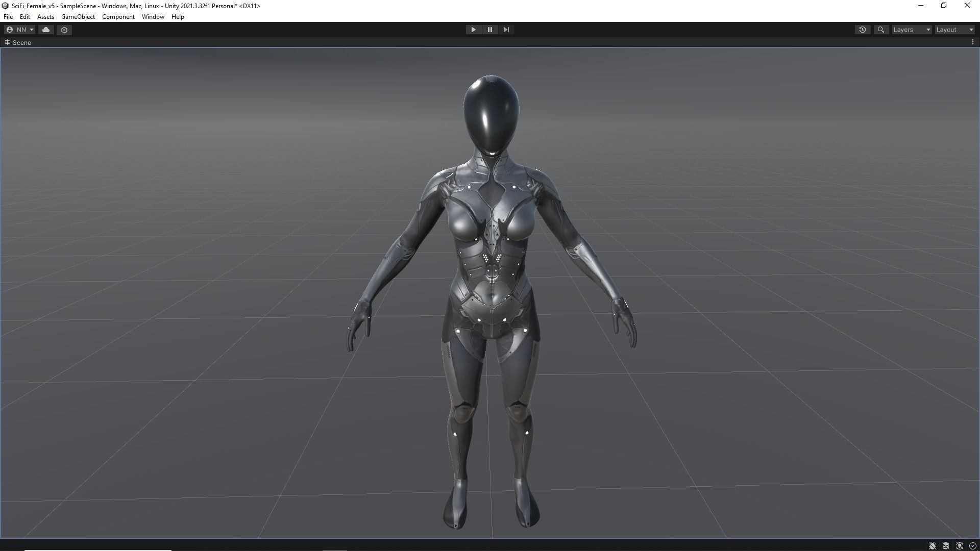The width and height of the screenshot is (980, 551).
Task: Open the Help menu
Action: [x=178, y=17]
